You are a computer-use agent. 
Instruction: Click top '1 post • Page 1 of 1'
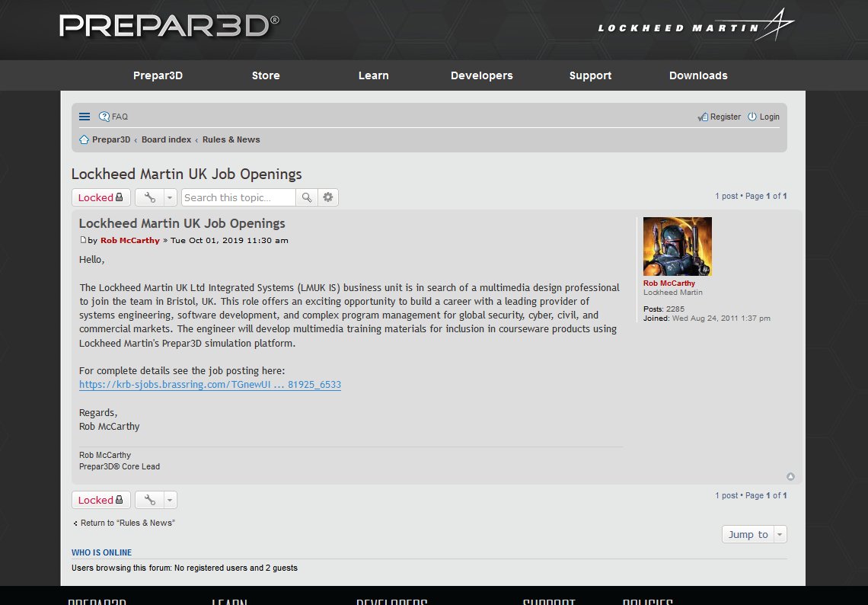[x=751, y=196]
